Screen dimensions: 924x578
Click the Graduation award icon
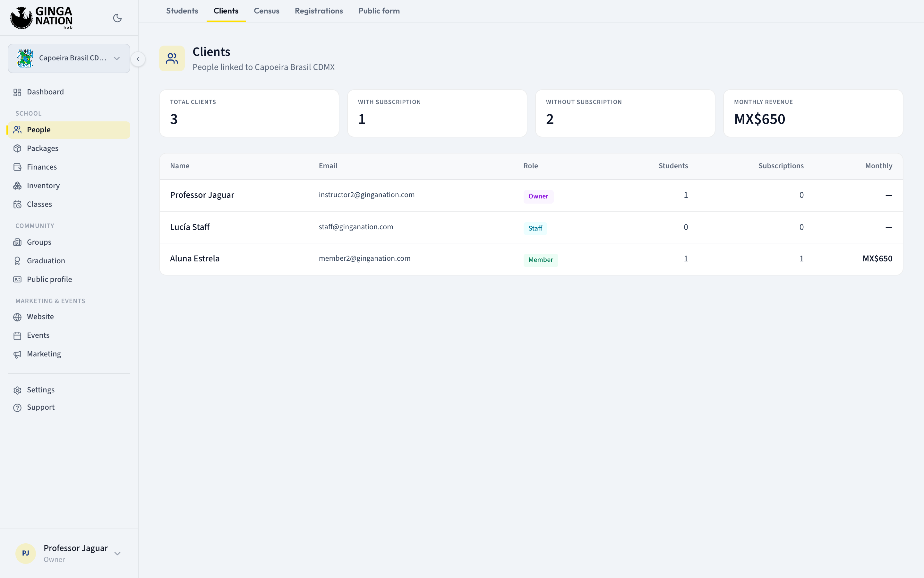pos(17,261)
